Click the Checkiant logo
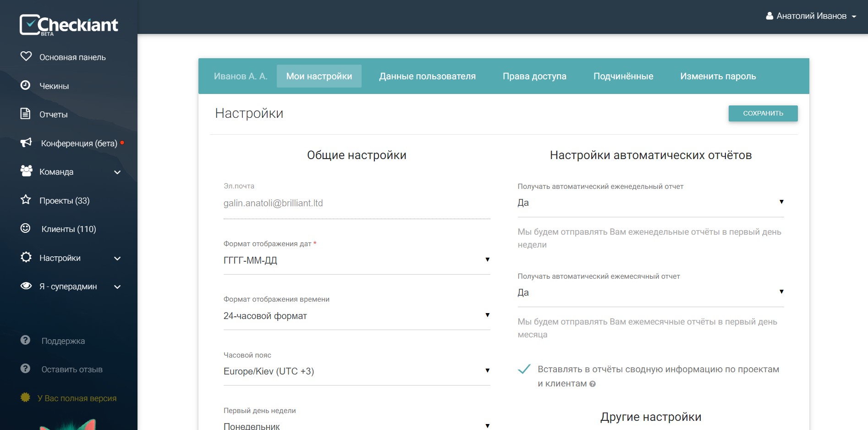868x430 pixels. (69, 25)
